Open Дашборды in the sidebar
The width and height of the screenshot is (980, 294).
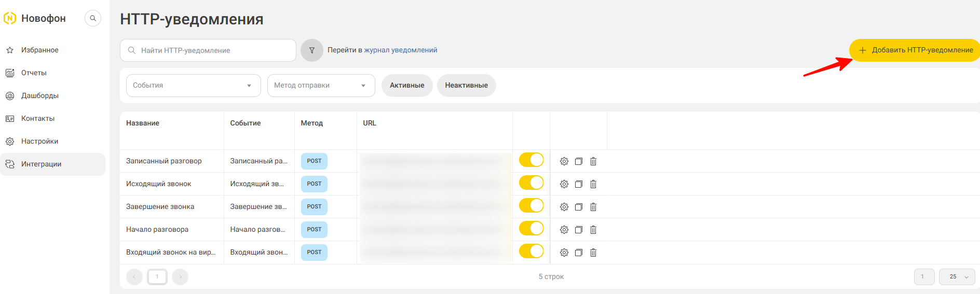(53, 96)
